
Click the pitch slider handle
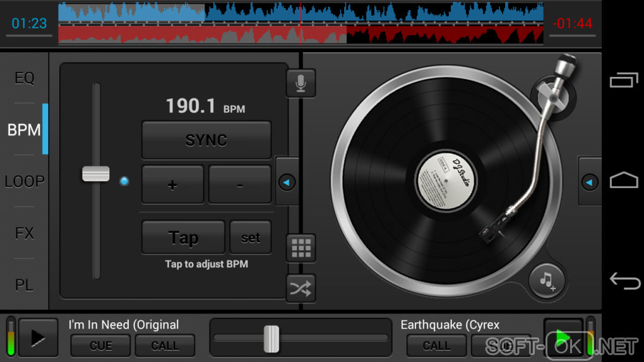96,173
